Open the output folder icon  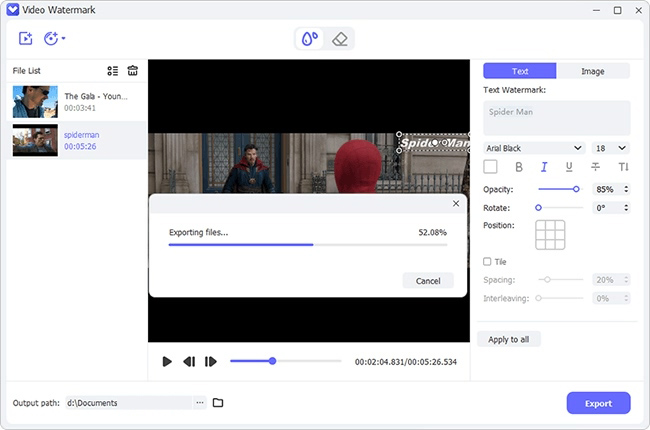pos(218,403)
